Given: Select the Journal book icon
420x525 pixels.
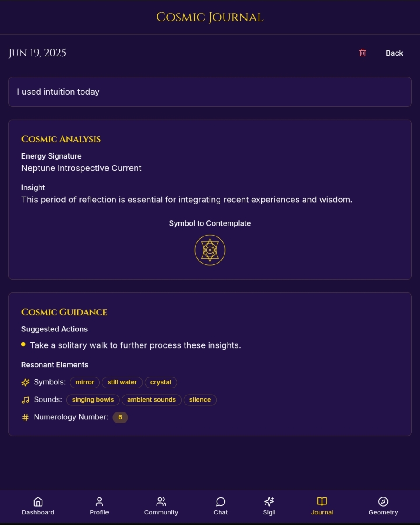Looking at the screenshot, I should 322,501.
